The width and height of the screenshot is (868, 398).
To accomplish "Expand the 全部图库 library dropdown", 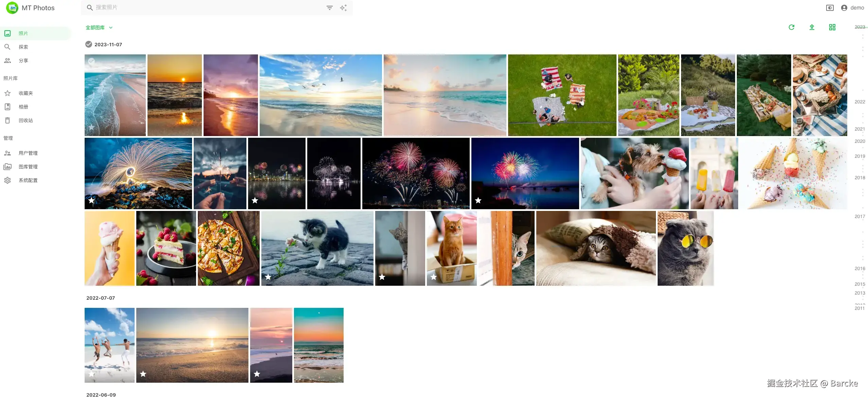I will 99,28.
